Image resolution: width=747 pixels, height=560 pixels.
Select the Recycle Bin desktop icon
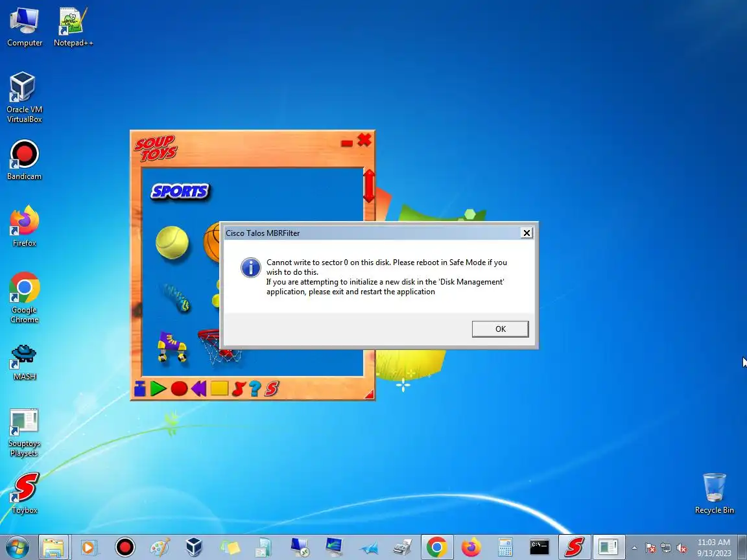(x=714, y=494)
